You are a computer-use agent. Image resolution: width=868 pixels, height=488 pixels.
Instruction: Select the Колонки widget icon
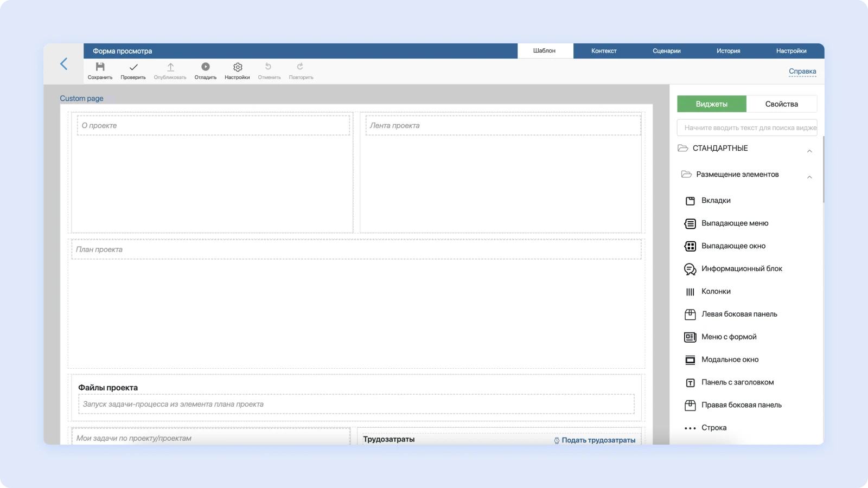pos(690,292)
